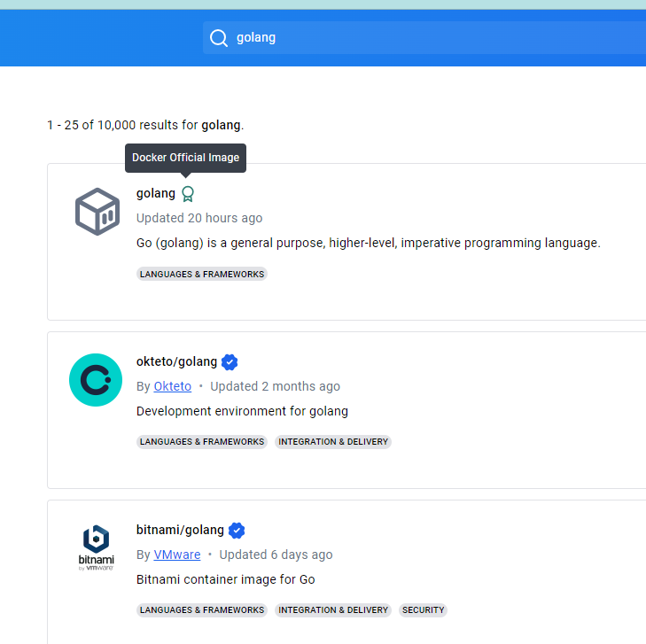Open the okteto/golang repository title
The height and width of the screenshot is (644, 646).
coord(176,361)
